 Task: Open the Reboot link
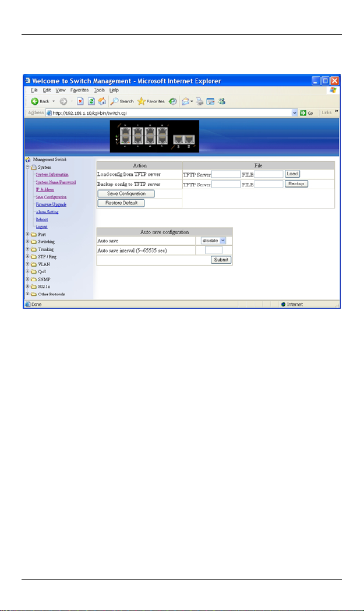tap(42, 220)
